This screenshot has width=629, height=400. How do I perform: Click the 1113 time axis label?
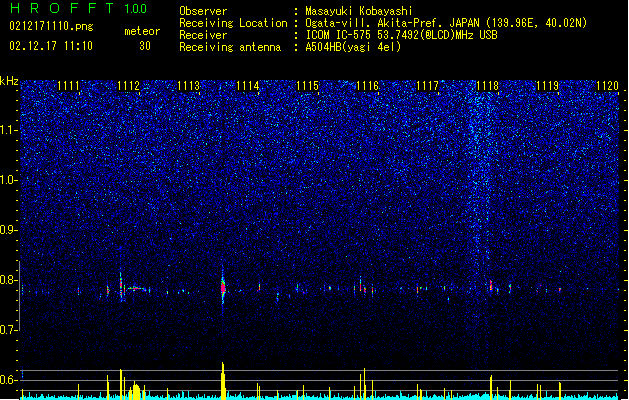pos(188,85)
